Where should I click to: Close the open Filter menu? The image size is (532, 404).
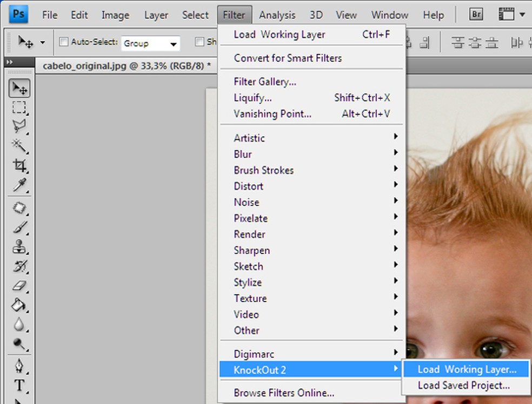(x=234, y=15)
